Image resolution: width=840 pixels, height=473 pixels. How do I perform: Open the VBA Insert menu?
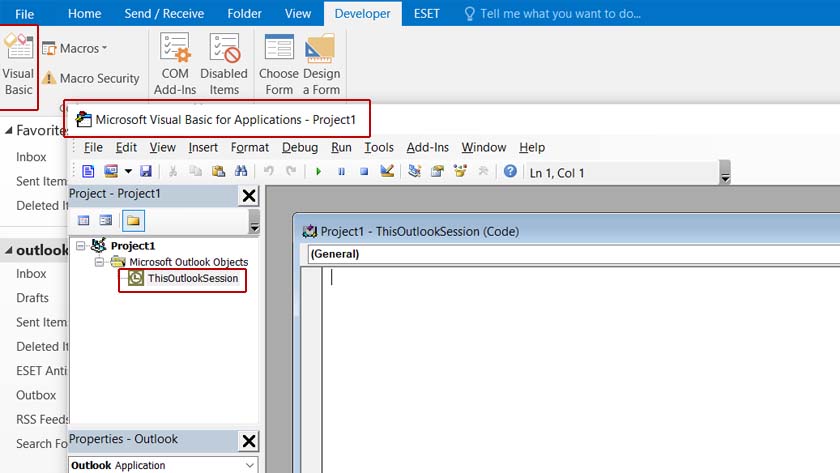point(203,147)
